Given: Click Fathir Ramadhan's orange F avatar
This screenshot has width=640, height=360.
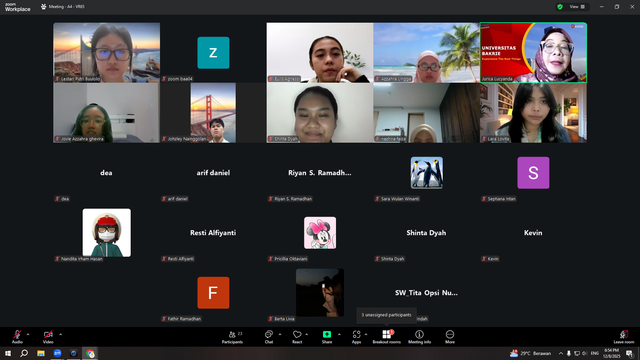Looking at the screenshot, I should pos(213,293).
